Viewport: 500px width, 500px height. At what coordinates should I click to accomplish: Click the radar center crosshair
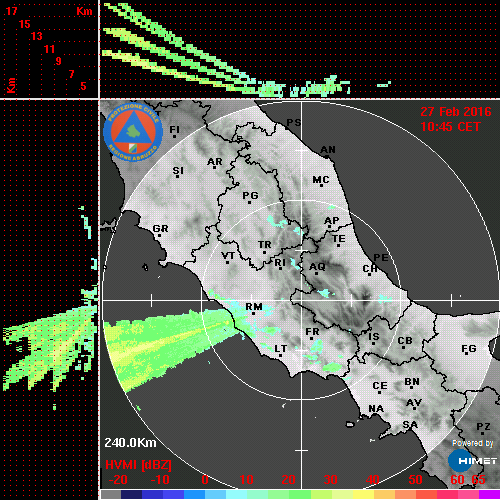click(x=302, y=300)
